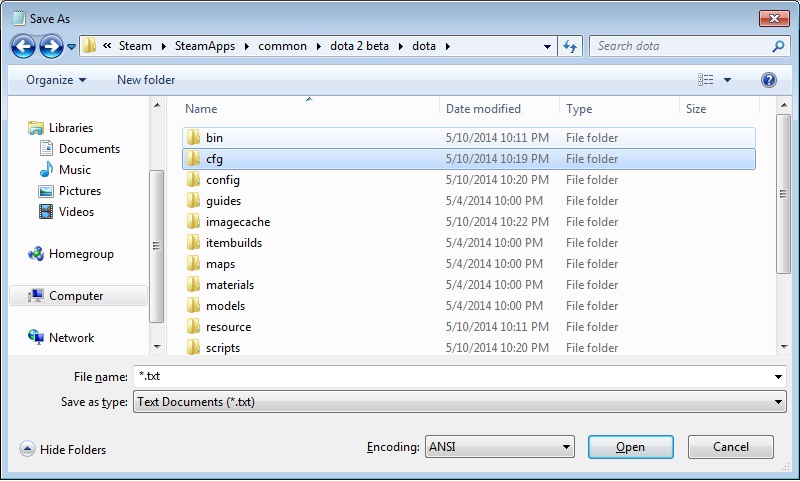Click the refresh button beside address bar
Screen dimensions: 800x481
click(570, 46)
